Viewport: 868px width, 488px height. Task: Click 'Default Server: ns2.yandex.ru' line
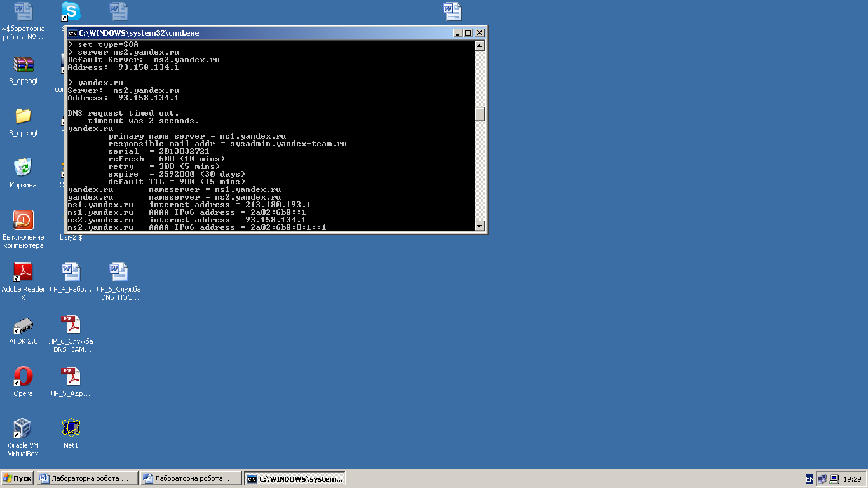144,60
